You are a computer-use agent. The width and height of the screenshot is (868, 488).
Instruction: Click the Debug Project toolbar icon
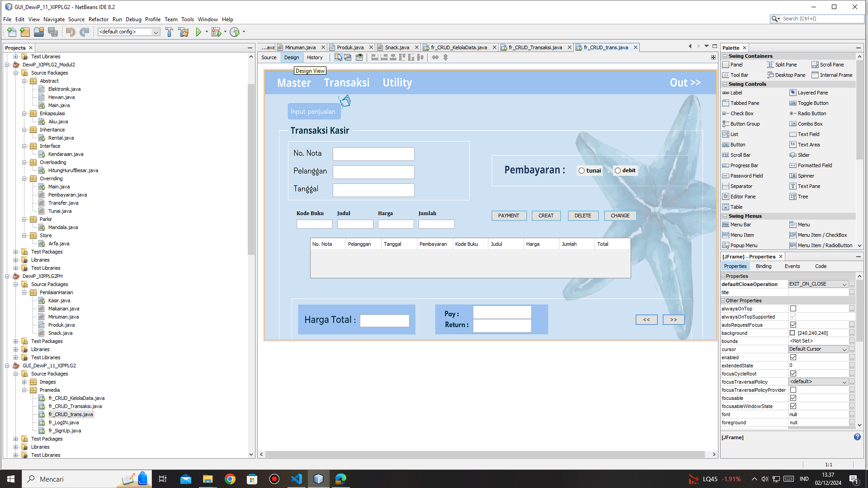217,32
